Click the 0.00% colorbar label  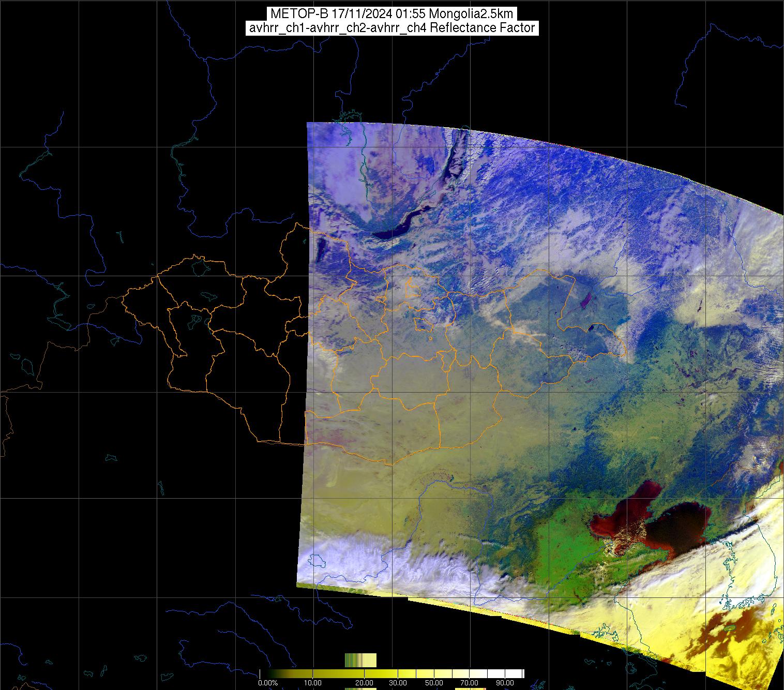click(268, 683)
